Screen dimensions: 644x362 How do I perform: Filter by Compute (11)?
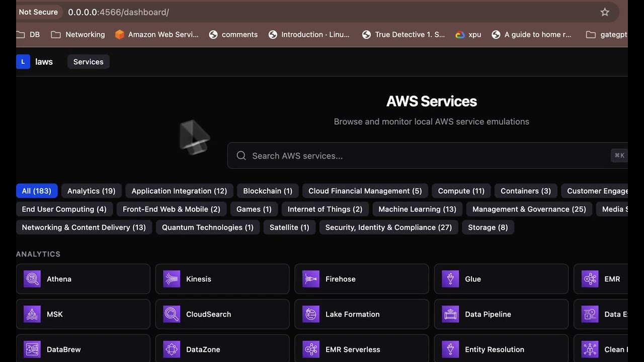point(461,191)
